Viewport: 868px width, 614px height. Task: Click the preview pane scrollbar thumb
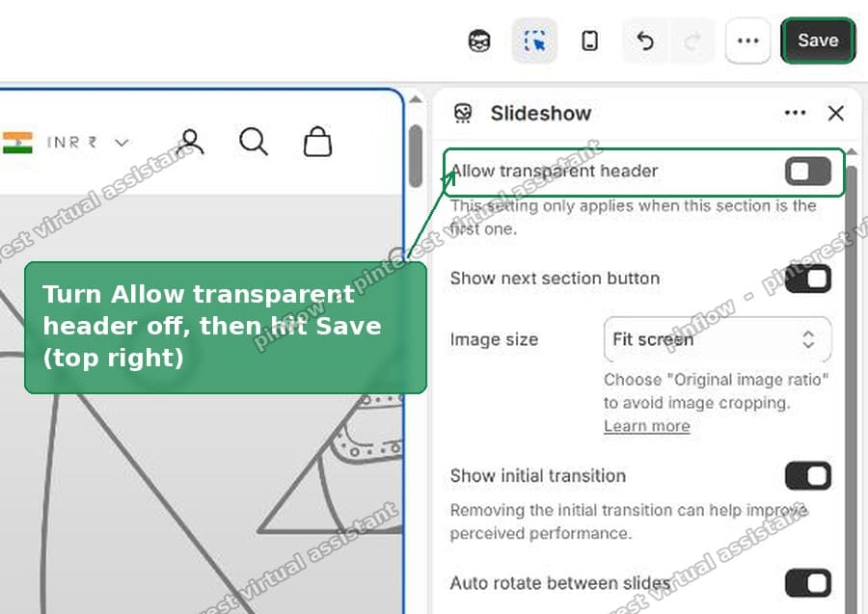pos(416,156)
